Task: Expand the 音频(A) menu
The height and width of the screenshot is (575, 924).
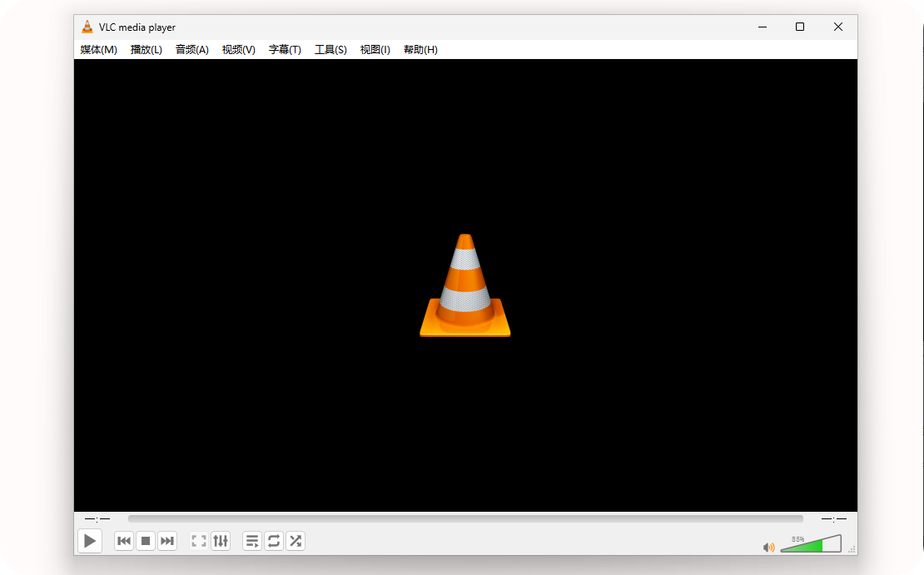Action: [x=192, y=50]
